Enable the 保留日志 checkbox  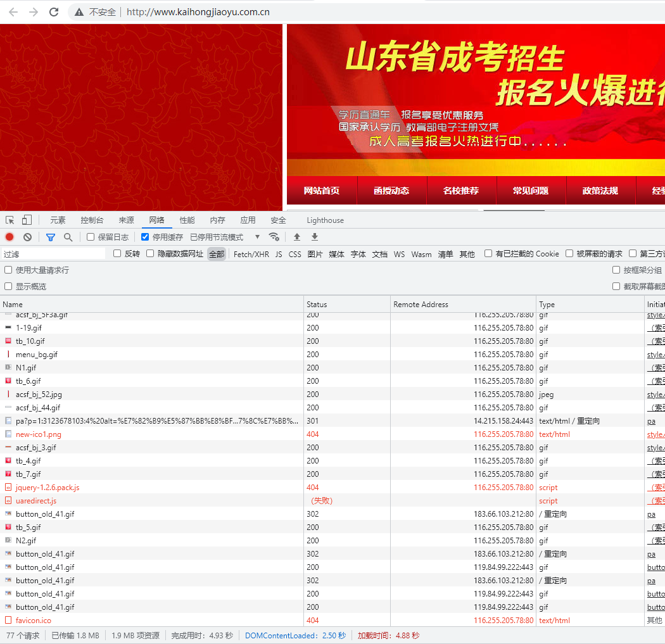click(x=91, y=237)
